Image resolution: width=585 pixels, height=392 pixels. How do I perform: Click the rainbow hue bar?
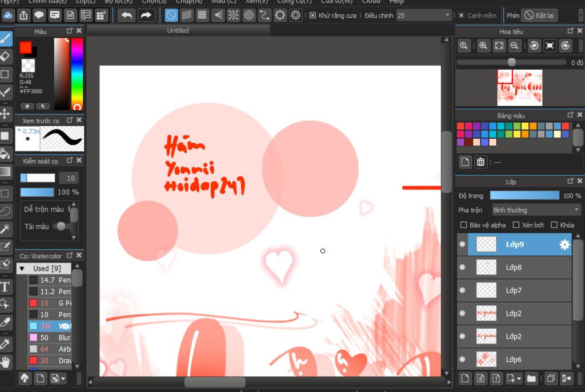coord(77,74)
